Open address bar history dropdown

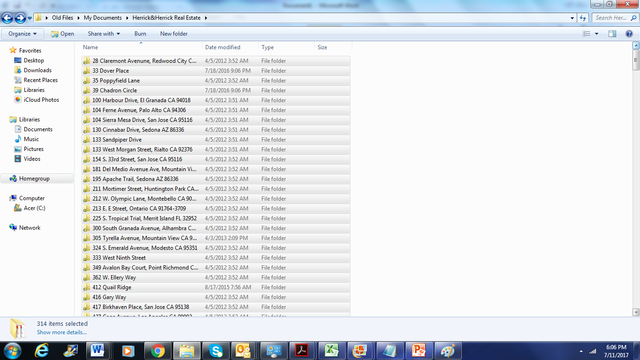click(572, 18)
